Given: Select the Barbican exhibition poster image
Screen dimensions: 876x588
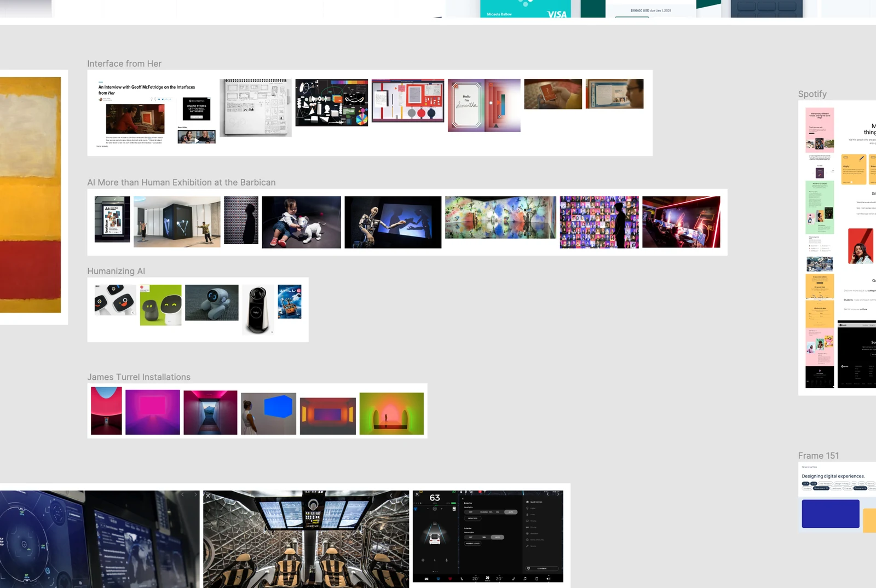Looking at the screenshot, I should tap(112, 219).
